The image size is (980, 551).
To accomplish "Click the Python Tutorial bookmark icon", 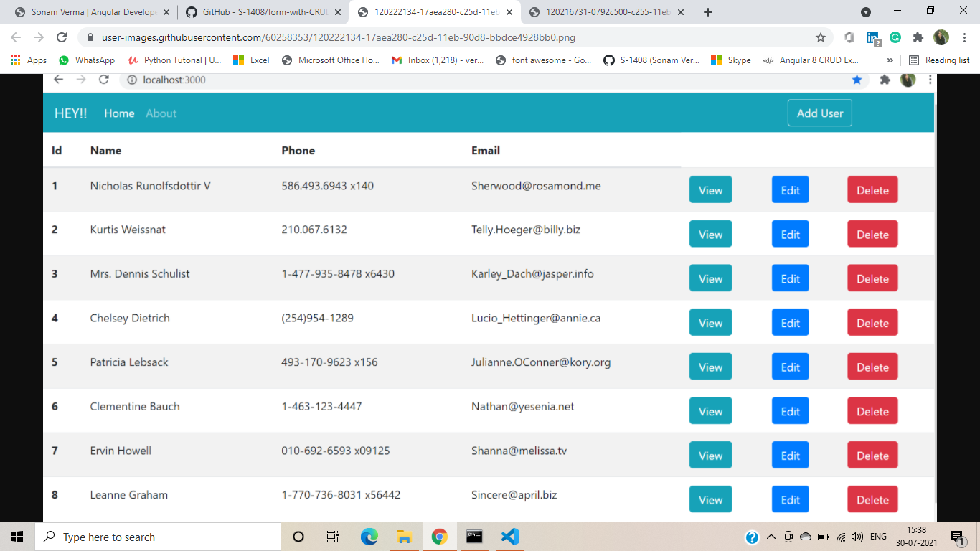I will pyautogui.click(x=133, y=60).
